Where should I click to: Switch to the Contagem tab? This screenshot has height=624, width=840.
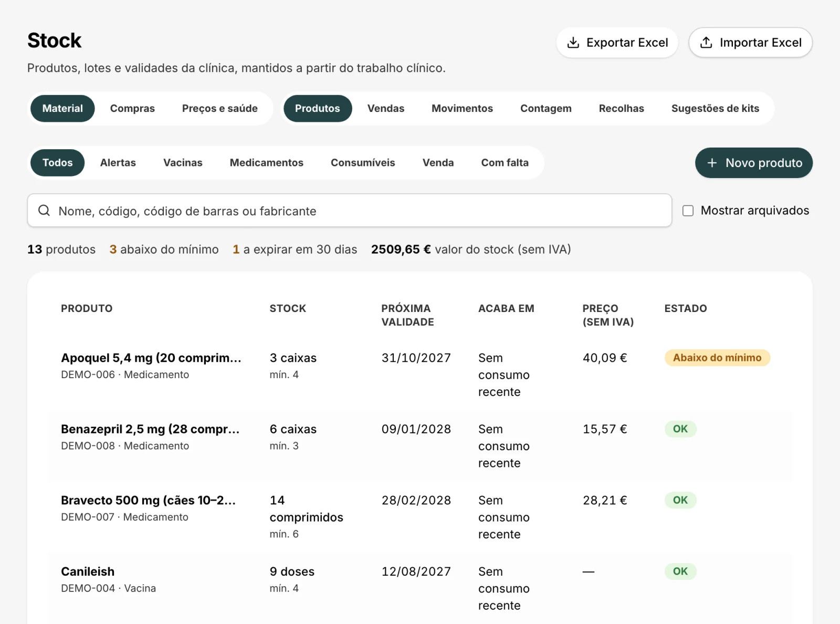pyautogui.click(x=546, y=108)
